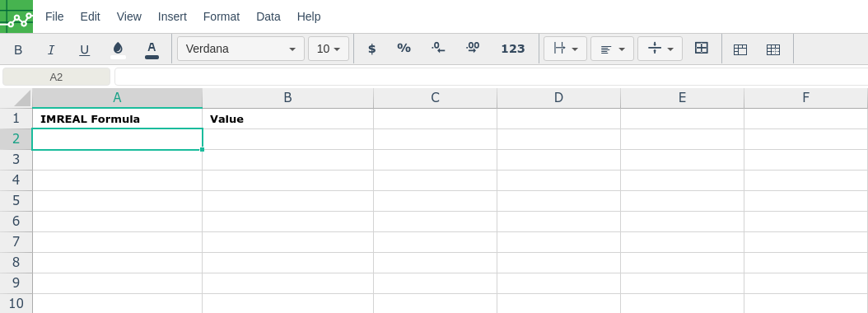The height and width of the screenshot is (313, 868).
Task: Click the freeze columns grid icon
Action: (773, 49)
